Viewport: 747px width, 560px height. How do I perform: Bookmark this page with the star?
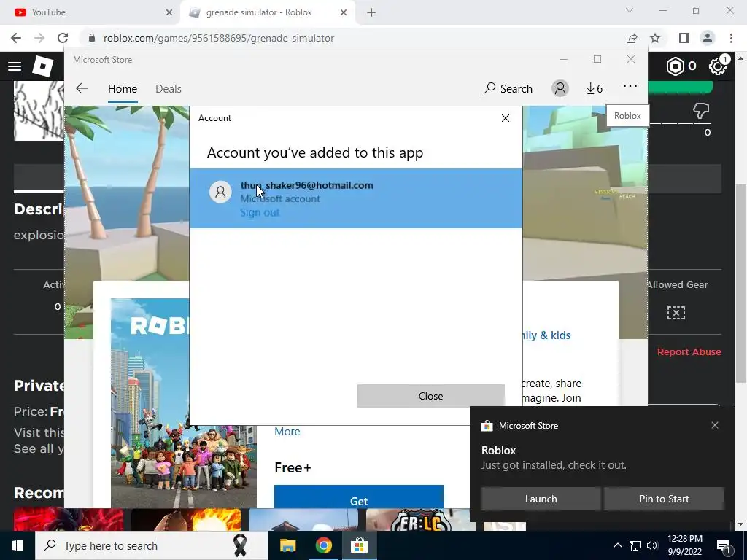(655, 38)
